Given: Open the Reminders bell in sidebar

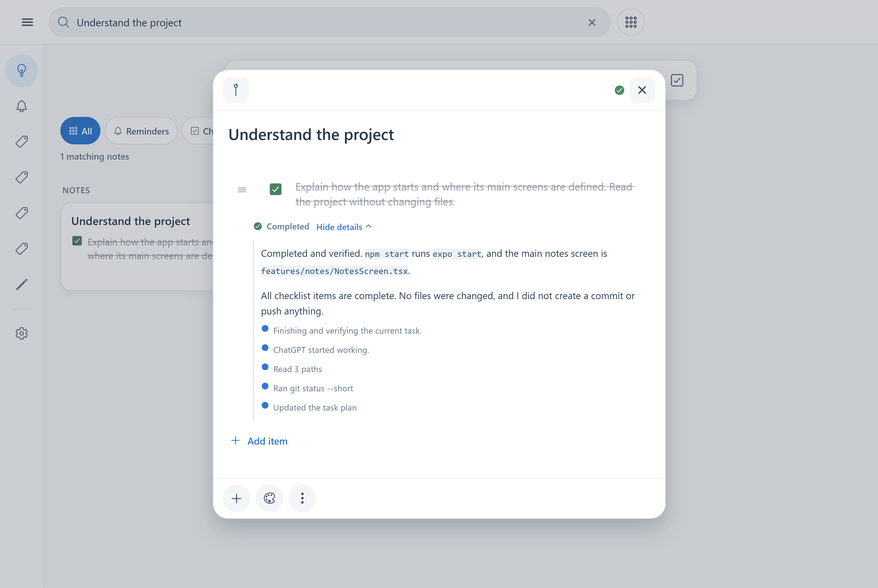Looking at the screenshot, I should point(22,107).
